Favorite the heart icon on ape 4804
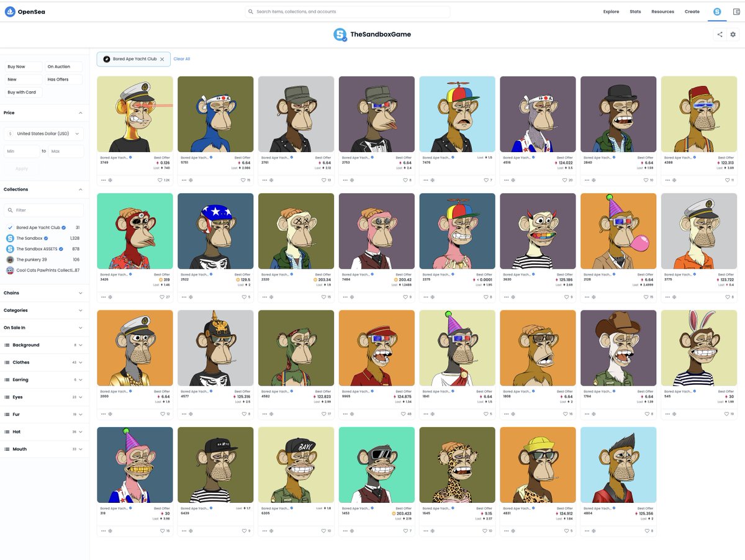This screenshot has width=745, height=560. pos(646,531)
